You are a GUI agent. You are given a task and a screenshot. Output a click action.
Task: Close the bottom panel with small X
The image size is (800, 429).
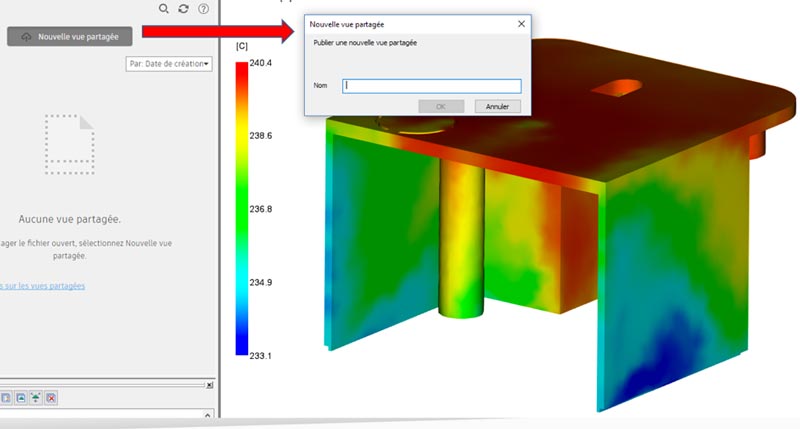[209, 385]
